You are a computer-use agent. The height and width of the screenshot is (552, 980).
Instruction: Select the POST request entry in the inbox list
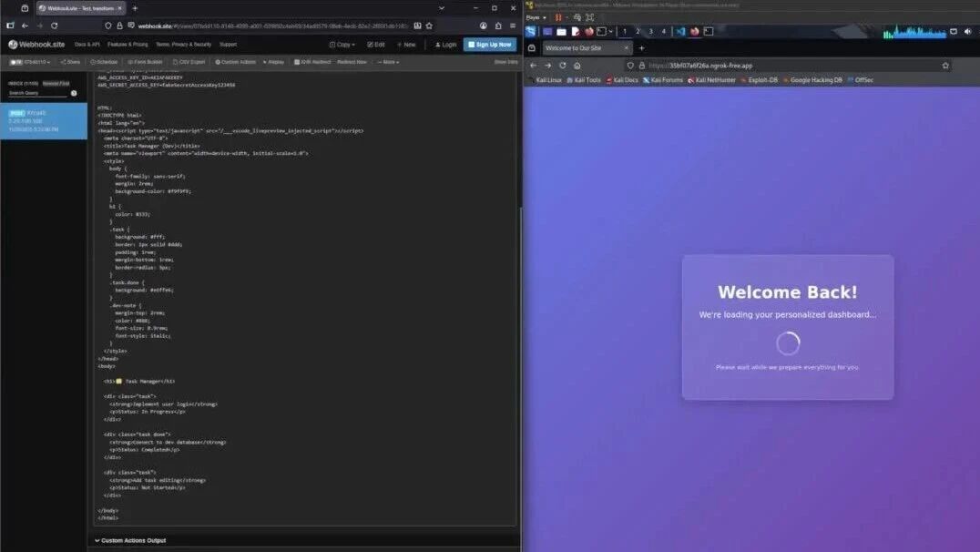tap(44, 121)
